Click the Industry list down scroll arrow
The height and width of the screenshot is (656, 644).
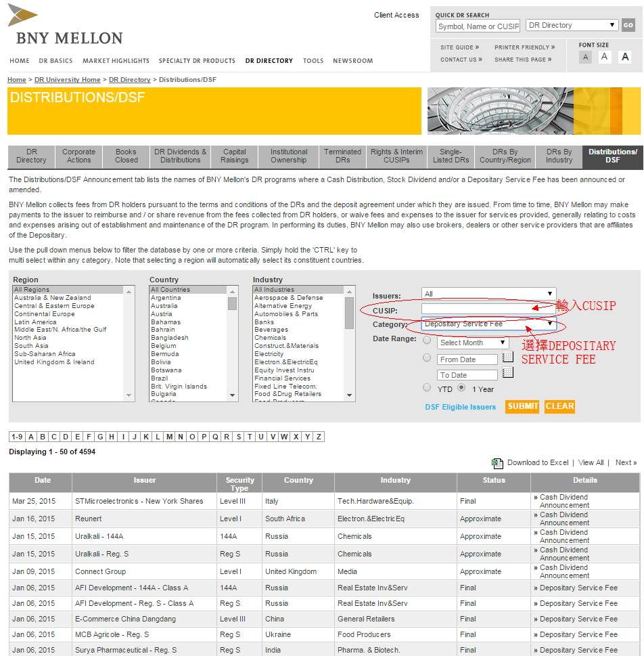[x=350, y=395]
